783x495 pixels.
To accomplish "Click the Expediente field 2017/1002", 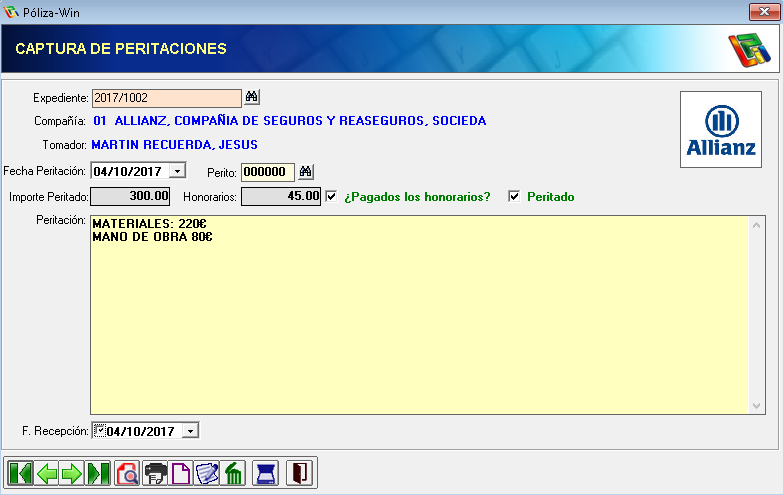I will click(x=167, y=98).
